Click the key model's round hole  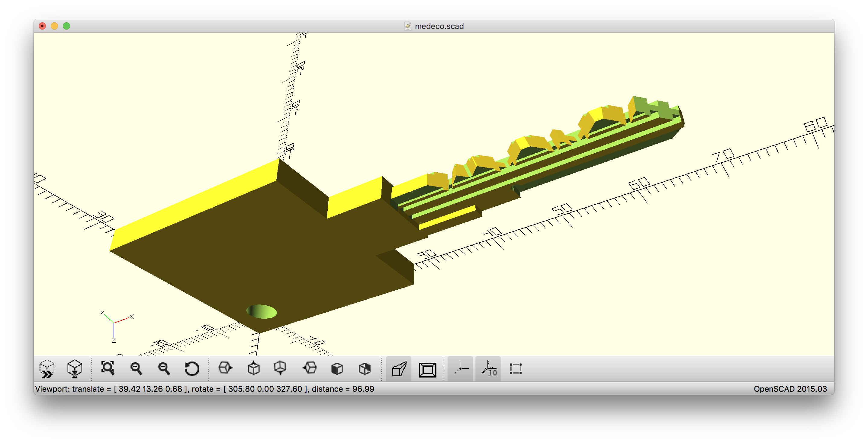[x=262, y=312]
